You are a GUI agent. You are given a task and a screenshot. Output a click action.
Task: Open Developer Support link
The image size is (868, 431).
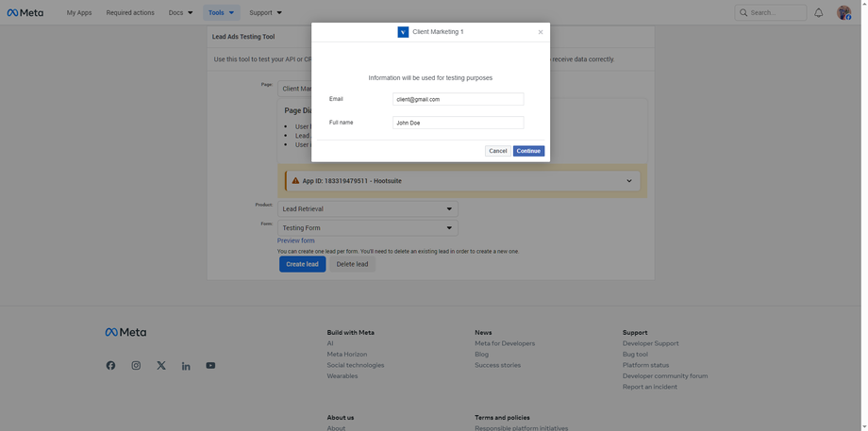pos(650,343)
